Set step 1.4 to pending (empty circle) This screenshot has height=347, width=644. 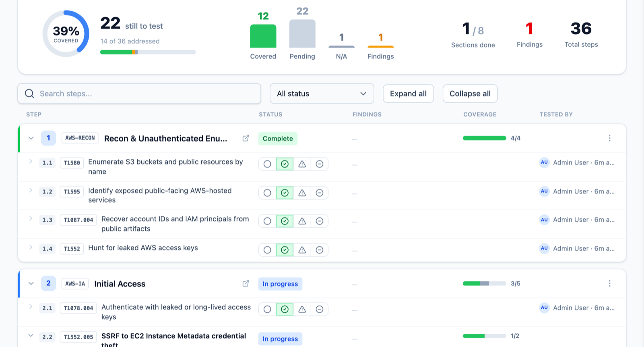(x=267, y=250)
